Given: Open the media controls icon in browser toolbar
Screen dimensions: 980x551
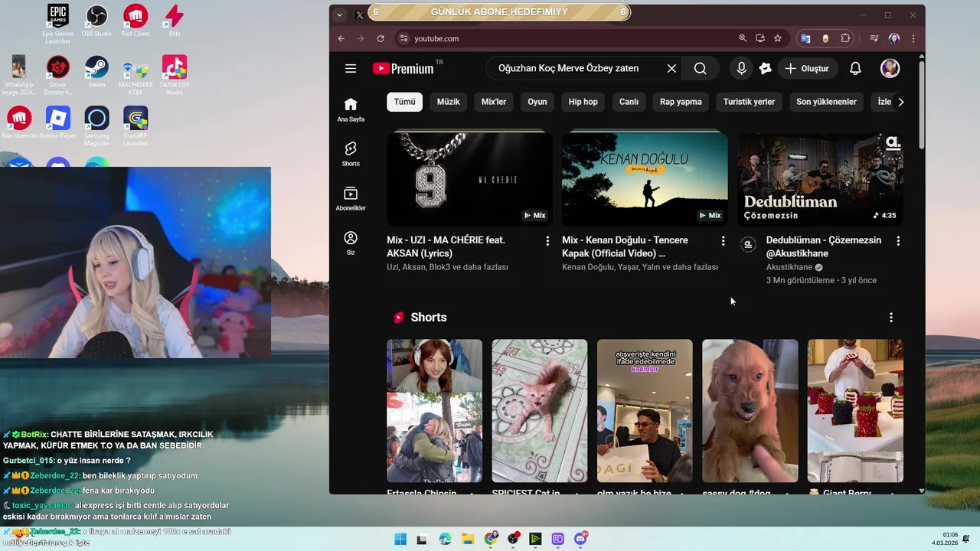Looking at the screenshot, I should [x=874, y=38].
